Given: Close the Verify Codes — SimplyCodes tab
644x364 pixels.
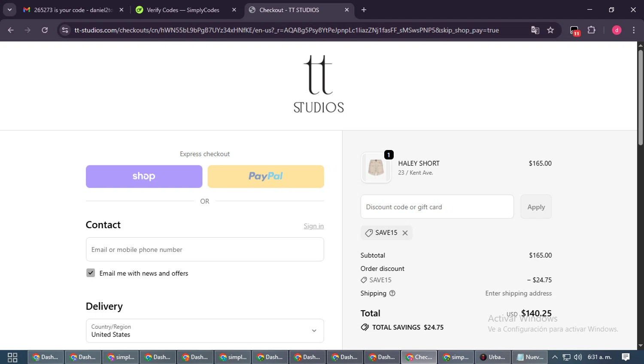Looking at the screenshot, I should pyautogui.click(x=234, y=10).
